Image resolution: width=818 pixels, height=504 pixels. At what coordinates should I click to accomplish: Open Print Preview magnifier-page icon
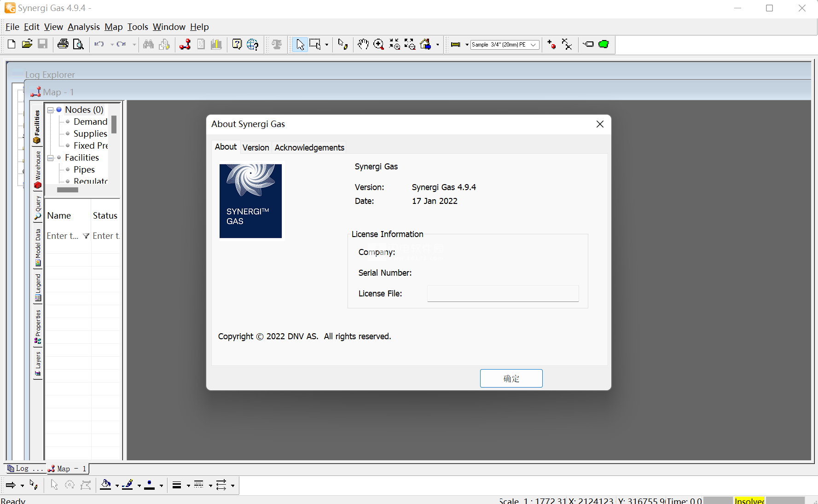pyautogui.click(x=79, y=44)
